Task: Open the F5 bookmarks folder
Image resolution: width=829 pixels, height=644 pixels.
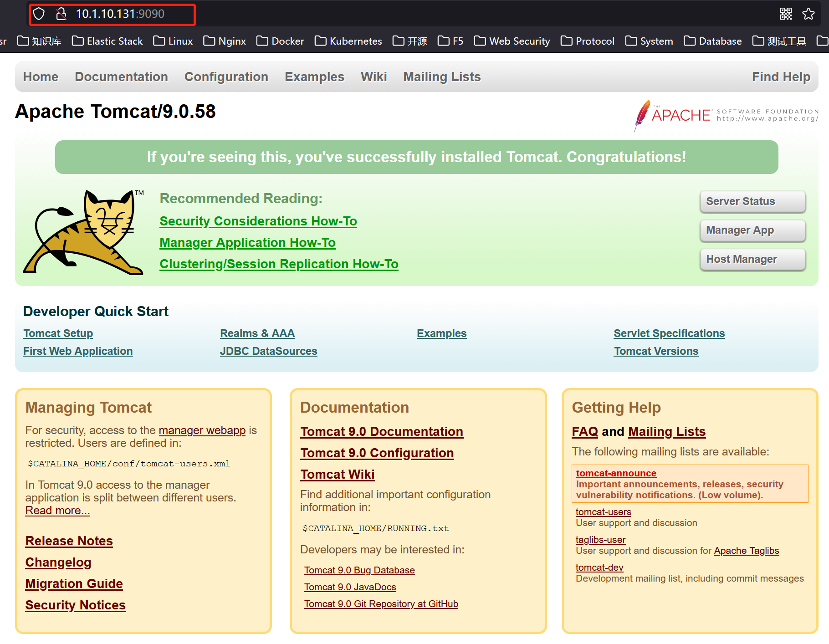Action: click(450, 41)
